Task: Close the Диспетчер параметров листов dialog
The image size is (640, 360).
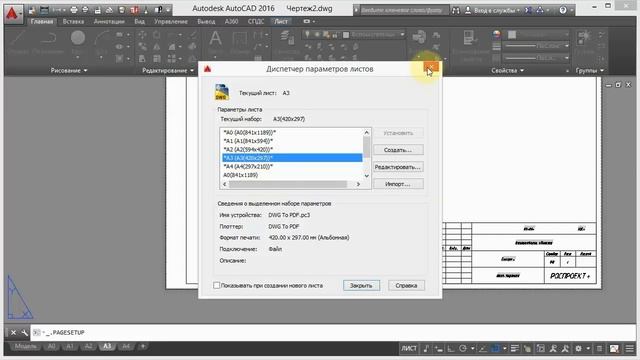Action: point(431,68)
